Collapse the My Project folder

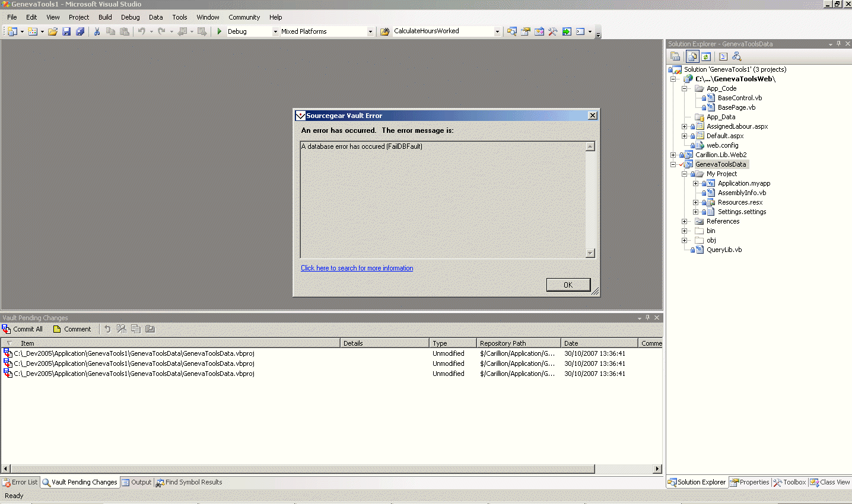pyautogui.click(x=684, y=174)
